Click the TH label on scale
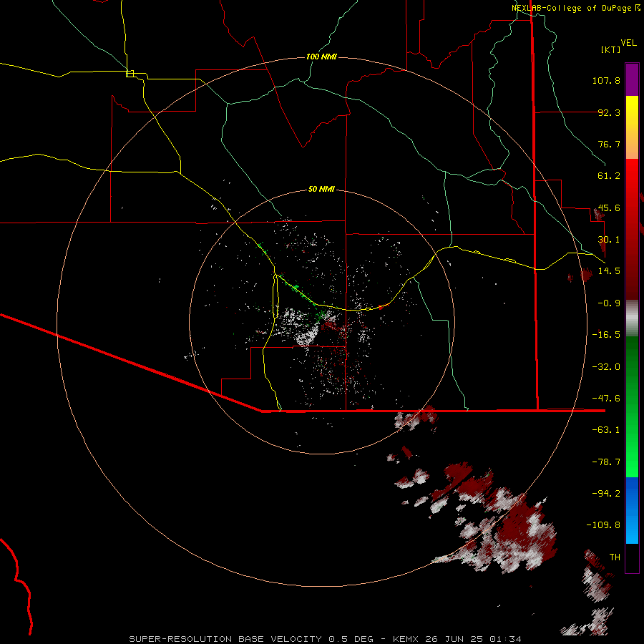The width and height of the screenshot is (644, 644). click(x=615, y=557)
